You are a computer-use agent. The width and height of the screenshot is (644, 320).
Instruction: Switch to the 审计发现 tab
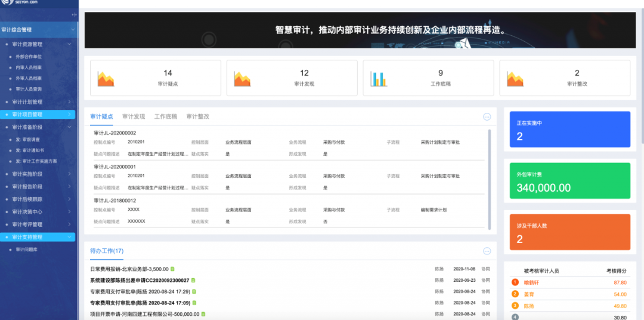(134, 116)
